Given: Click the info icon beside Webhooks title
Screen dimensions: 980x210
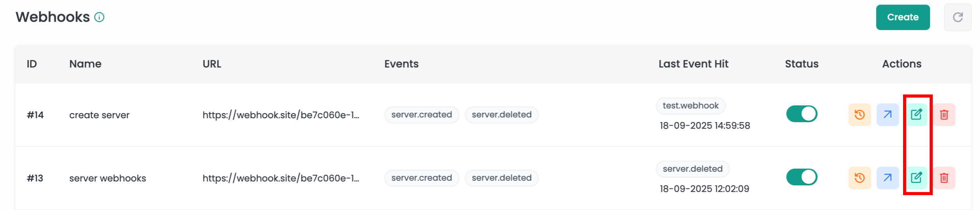Looking at the screenshot, I should click(99, 17).
